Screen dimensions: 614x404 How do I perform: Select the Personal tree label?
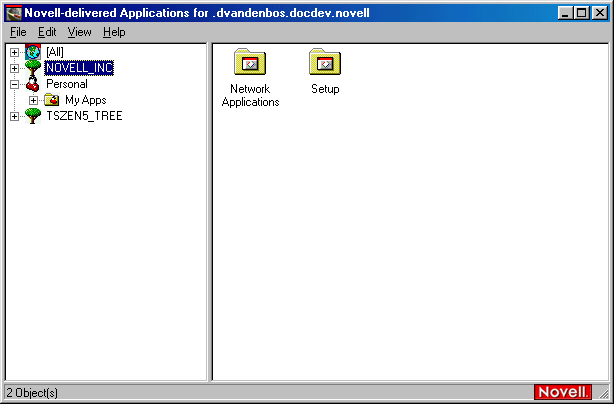67,84
